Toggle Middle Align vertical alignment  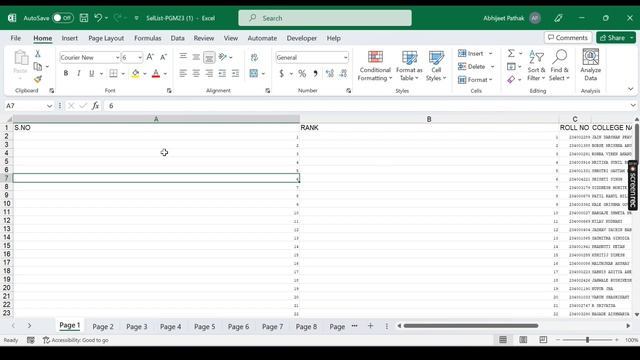[196, 57]
